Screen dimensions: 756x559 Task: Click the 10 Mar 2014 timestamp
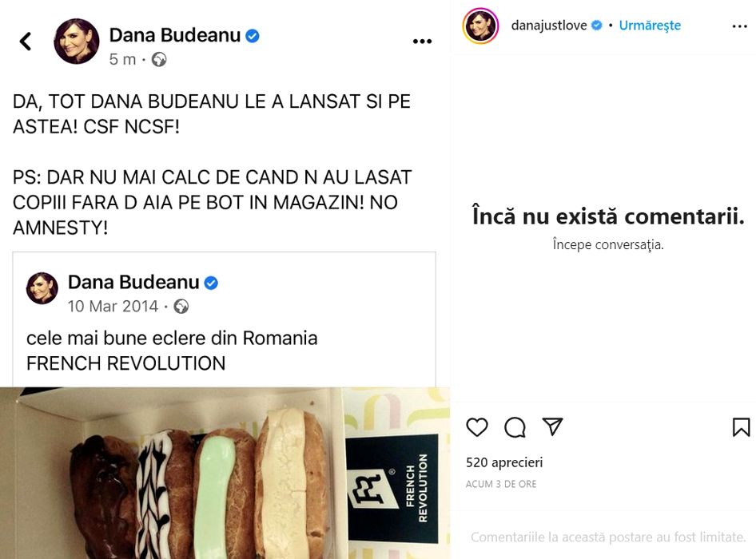[x=113, y=306]
